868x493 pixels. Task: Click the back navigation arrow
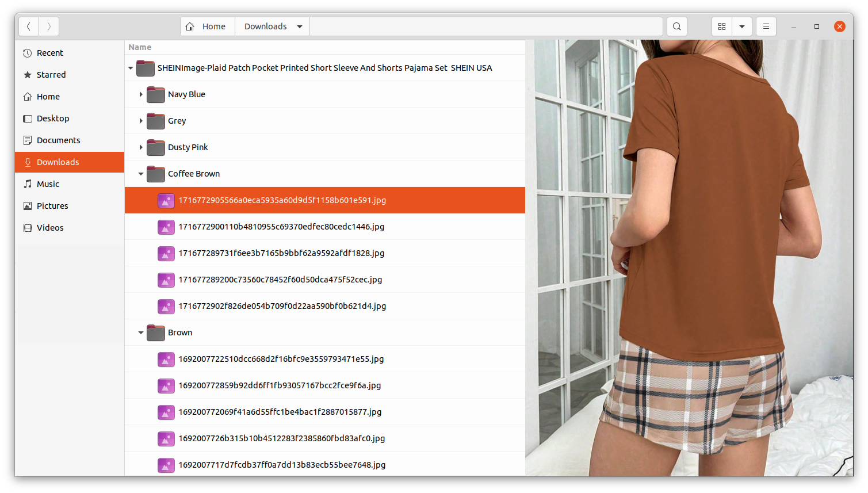pos(28,26)
